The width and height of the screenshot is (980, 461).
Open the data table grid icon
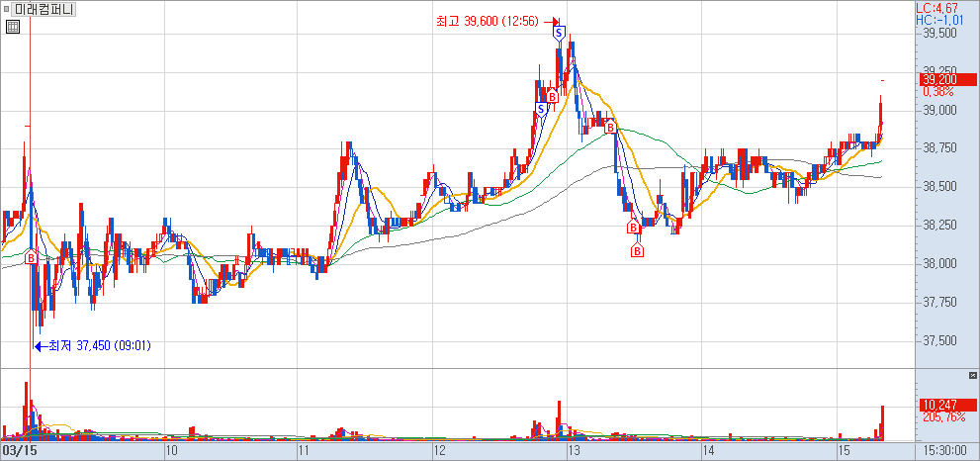coord(13,27)
